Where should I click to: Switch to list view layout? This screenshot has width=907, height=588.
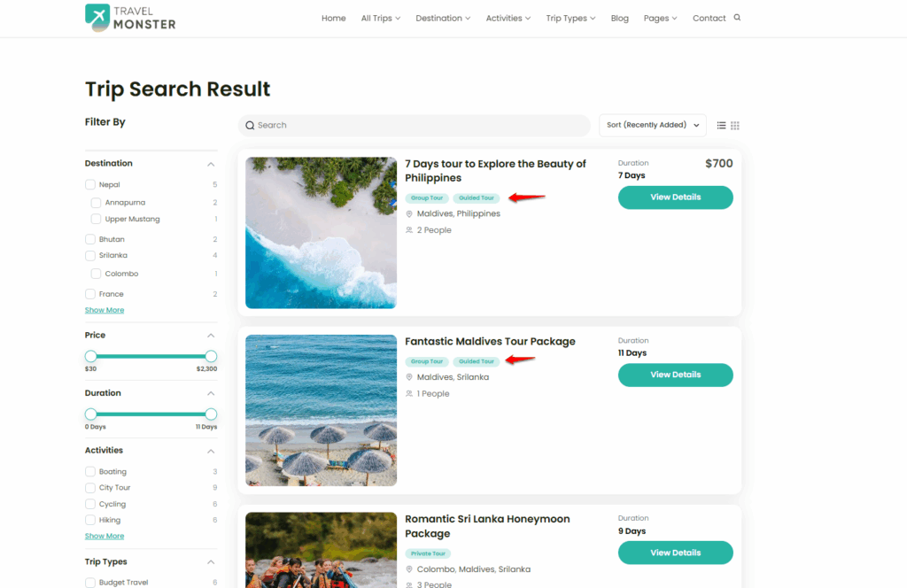pyautogui.click(x=722, y=126)
